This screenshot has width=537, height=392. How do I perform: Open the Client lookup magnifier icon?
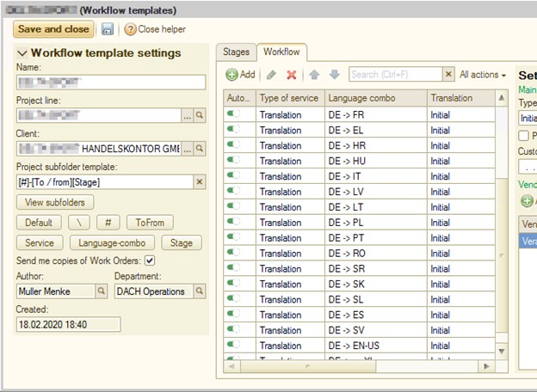(x=200, y=148)
